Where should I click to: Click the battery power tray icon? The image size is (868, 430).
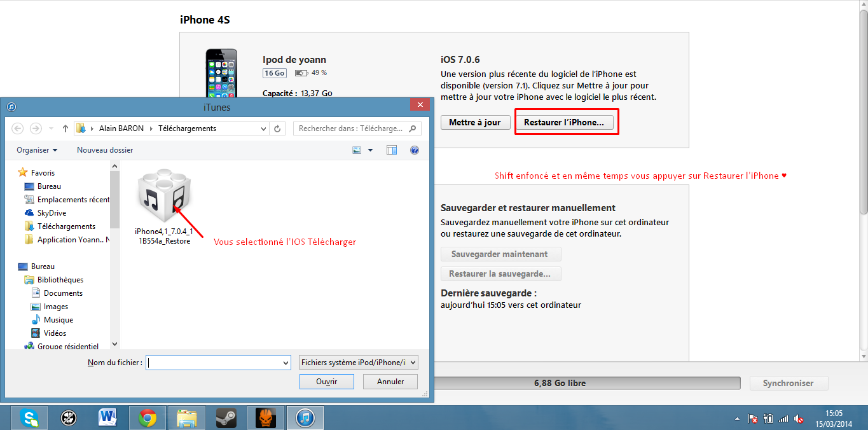coord(768,419)
